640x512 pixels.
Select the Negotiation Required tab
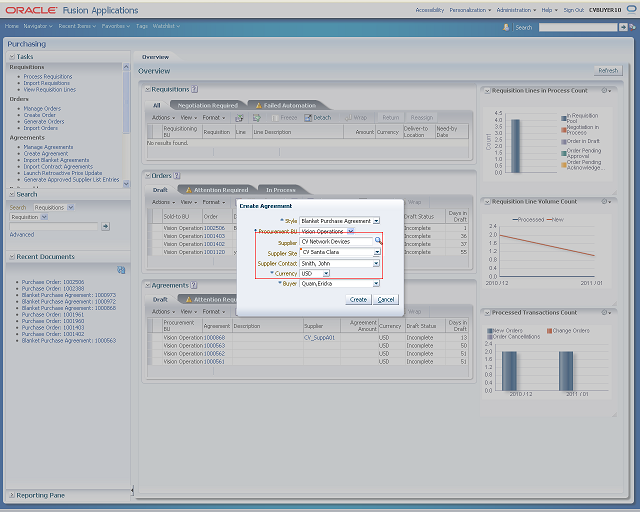coord(207,105)
